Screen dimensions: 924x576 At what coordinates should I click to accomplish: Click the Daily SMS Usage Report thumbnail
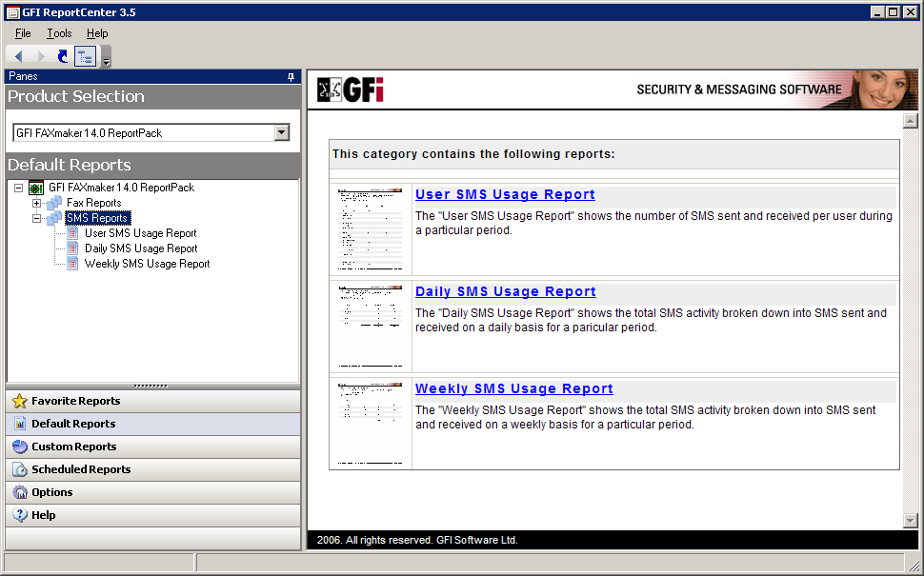370,327
